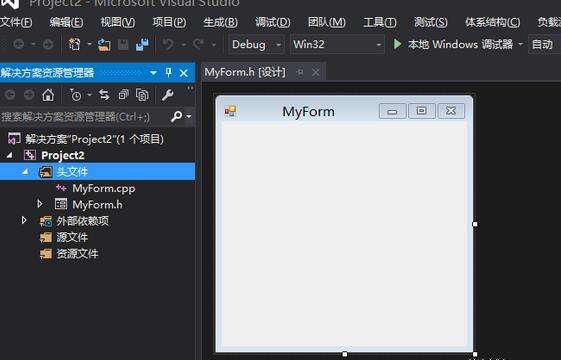Screen dimensions: 561x360
Task: Click the open file toolbar icon
Action: [104, 44]
